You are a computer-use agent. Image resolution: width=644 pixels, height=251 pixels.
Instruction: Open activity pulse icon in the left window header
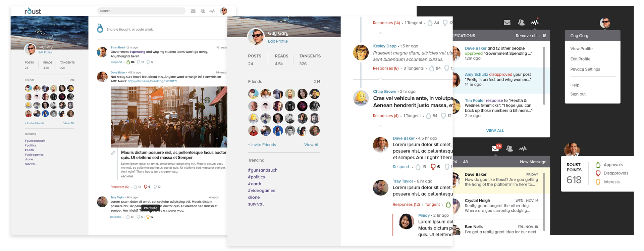(x=212, y=11)
